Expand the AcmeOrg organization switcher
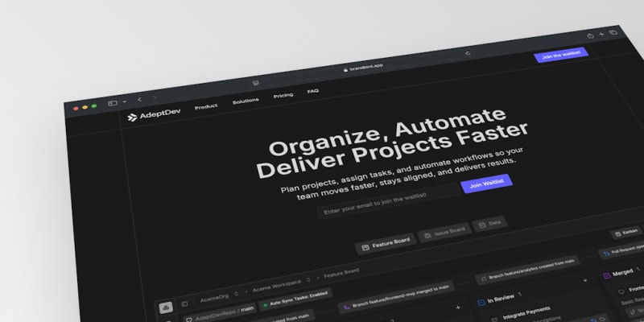The width and height of the screenshot is (644, 322). point(219,297)
